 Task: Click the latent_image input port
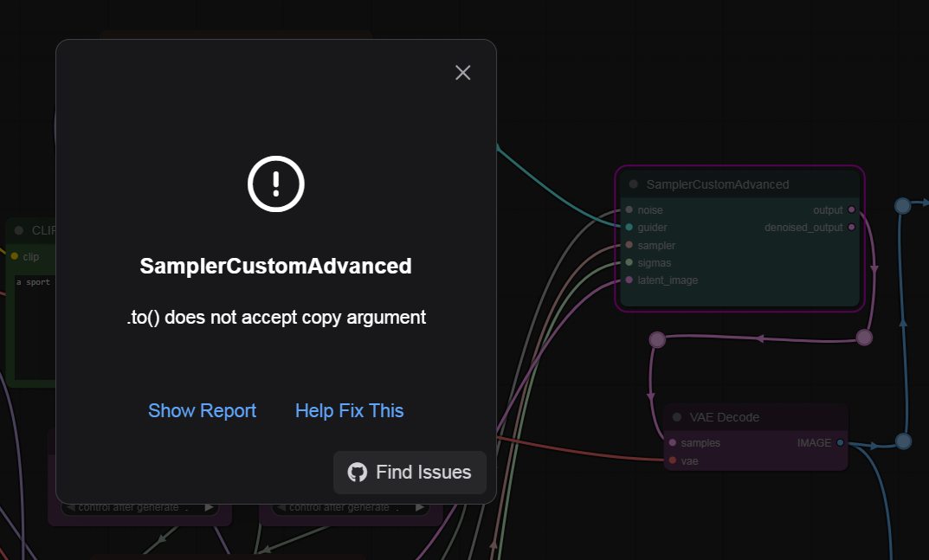click(629, 280)
